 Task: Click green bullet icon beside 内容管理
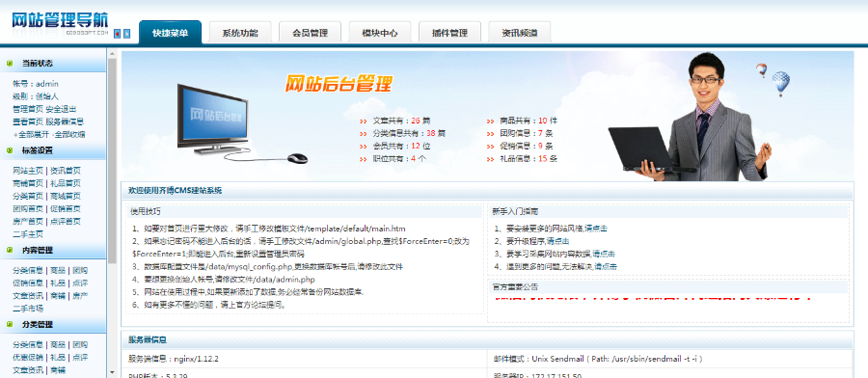pyautogui.click(x=10, y=250)
